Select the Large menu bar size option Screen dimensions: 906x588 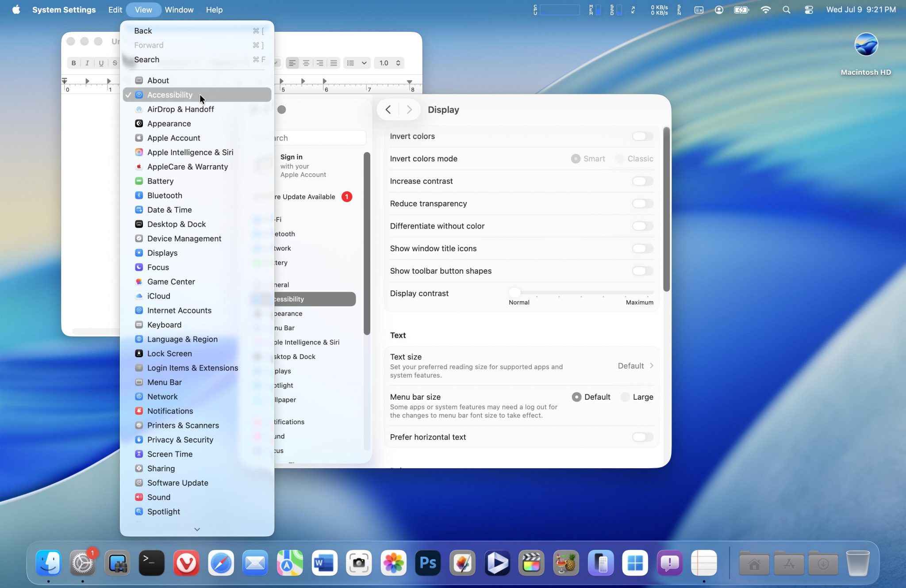coord(625,397)
